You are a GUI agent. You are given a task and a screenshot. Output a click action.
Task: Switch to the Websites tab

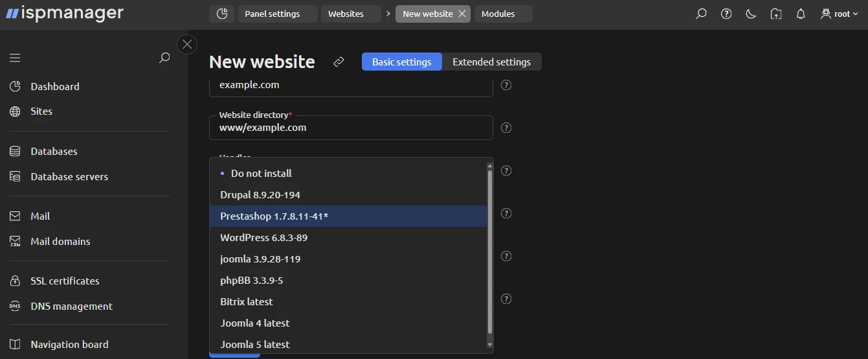tap(351, 14)
